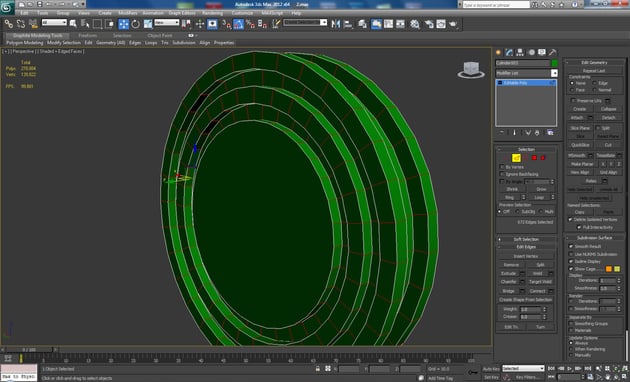The height and width of the screenshot is (382, 630).
Task: Click the Render teapot icon
Action: point(453,24)
